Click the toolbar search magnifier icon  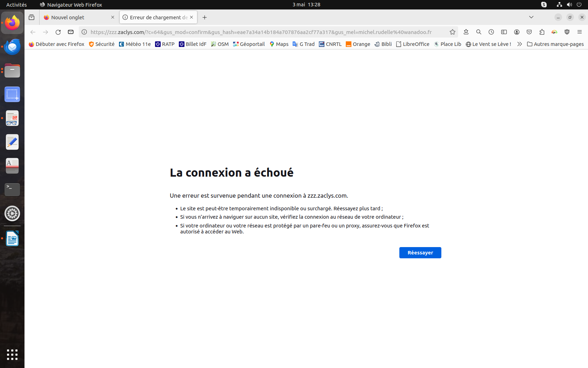(x=479, y=32)
